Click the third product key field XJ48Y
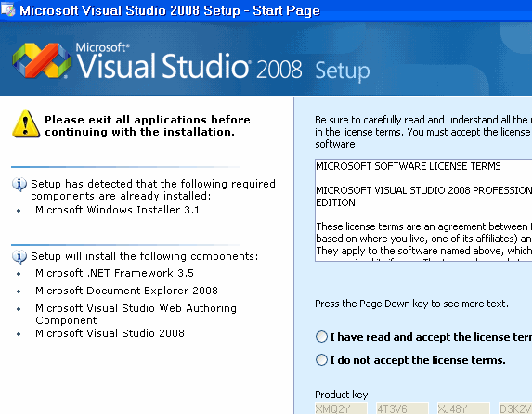 [x=463, y=408]
